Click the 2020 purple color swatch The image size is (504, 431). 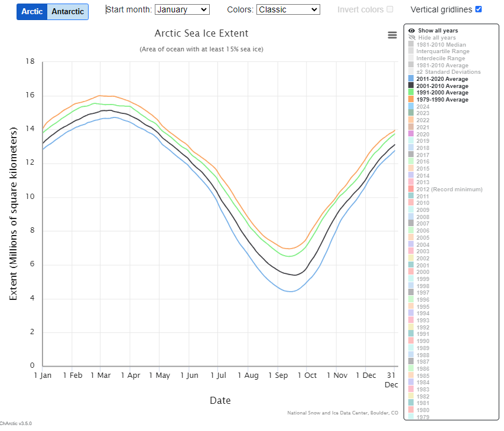tap(411, 134)
